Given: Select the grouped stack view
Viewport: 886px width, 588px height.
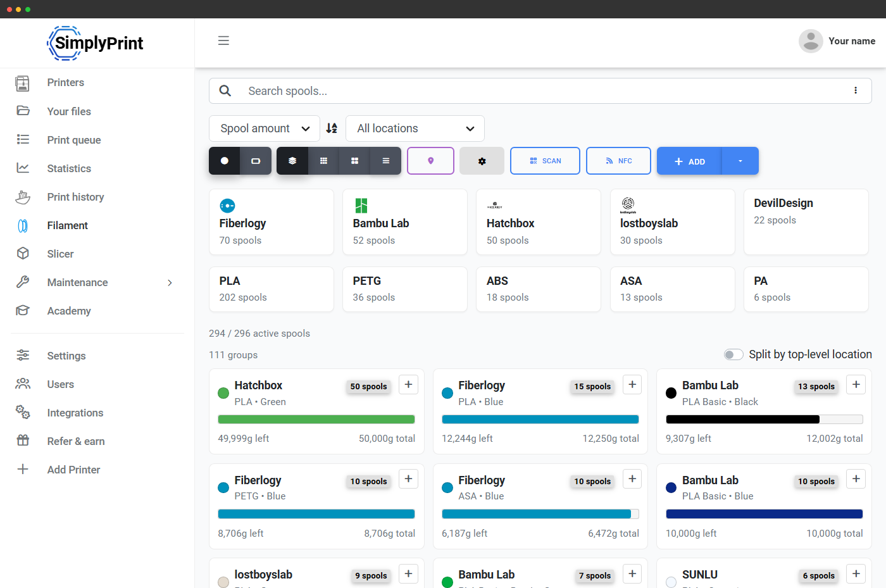Looking at the screenshot, I should pos(292,161).
